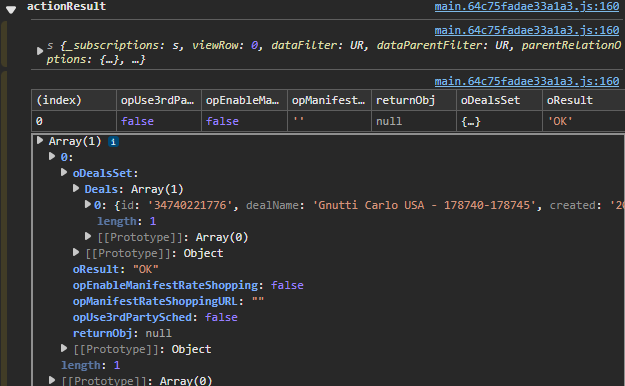Expand [[Prototype]]: Array(0) under Deals
The height and width of the screenshot is (386, 625).
(x=88, y=236)
